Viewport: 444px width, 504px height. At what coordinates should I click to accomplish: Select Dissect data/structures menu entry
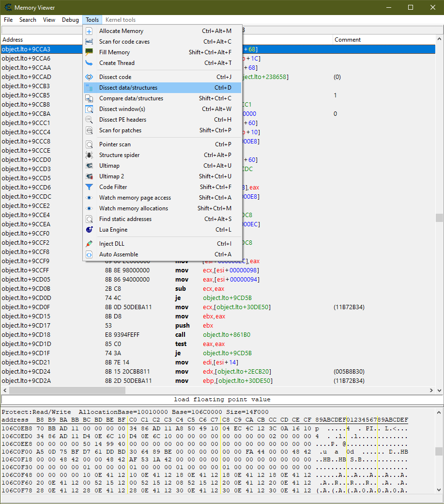[x=128, y=88]
